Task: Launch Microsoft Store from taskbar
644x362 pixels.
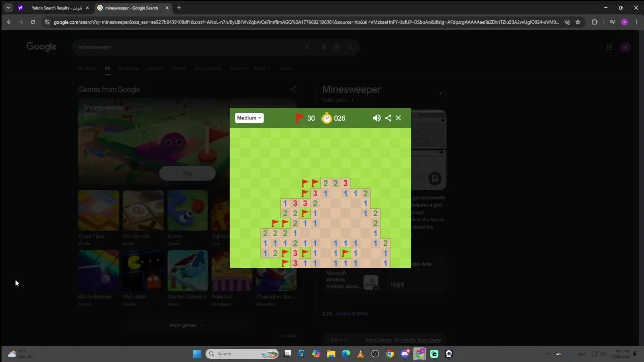Action: (301, 354)
